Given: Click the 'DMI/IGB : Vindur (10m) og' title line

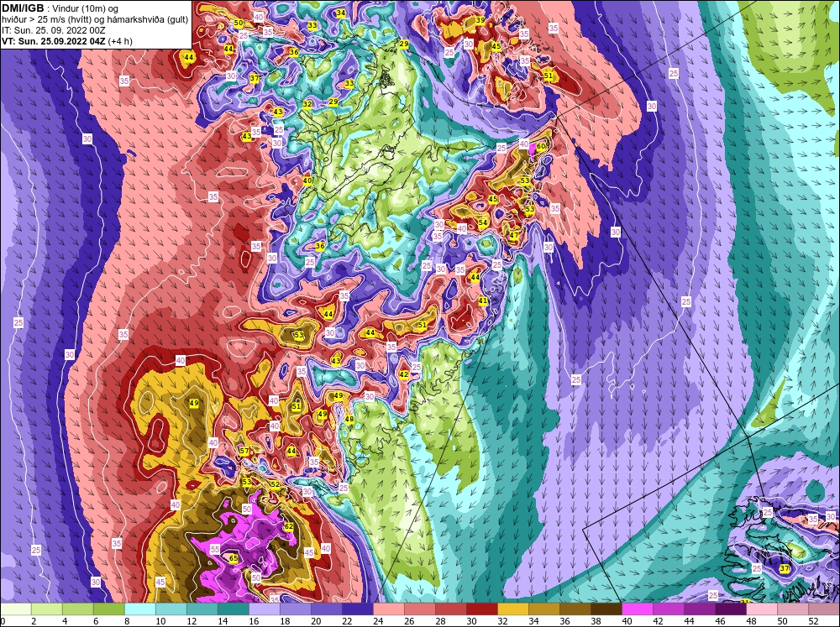Looking at the screenshot, I should [x=60, y=8].
